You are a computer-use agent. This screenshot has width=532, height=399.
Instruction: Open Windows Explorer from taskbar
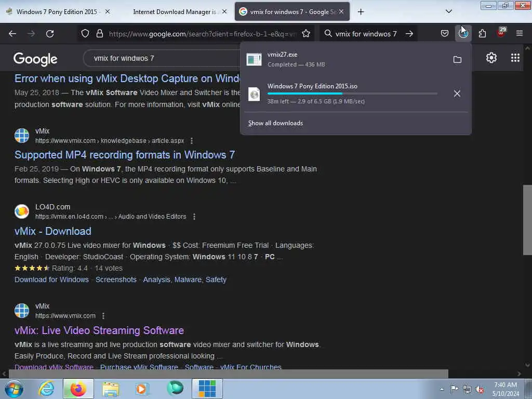point(111,389)
